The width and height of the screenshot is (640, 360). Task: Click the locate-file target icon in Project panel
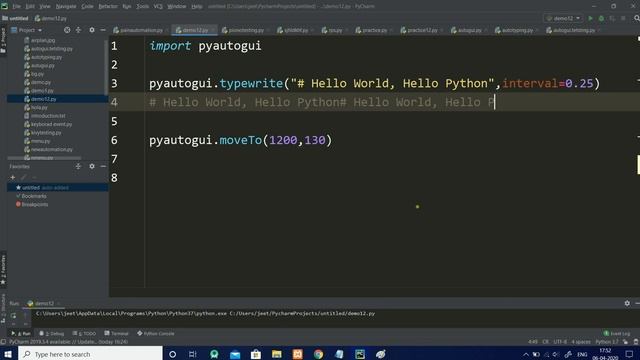point(67,30)
